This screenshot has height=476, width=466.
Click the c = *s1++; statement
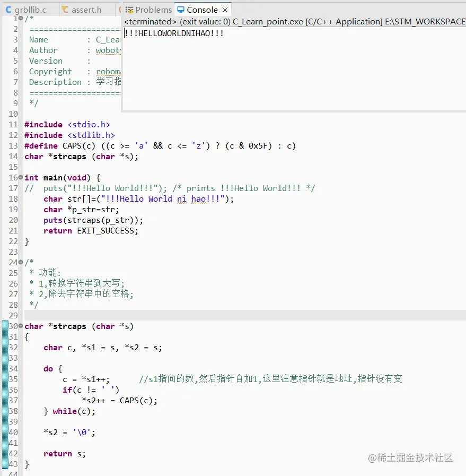[86, 379]
